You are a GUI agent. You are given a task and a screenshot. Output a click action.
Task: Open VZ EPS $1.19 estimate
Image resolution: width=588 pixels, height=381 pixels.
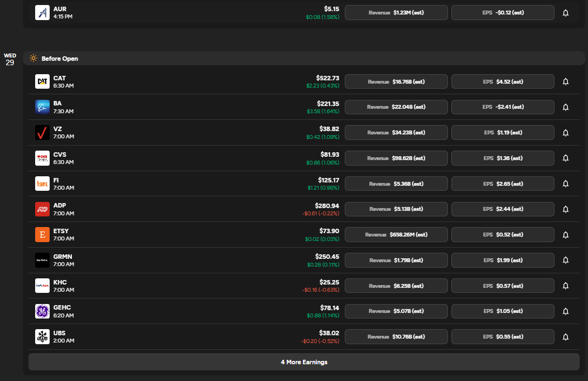(503, 132)
